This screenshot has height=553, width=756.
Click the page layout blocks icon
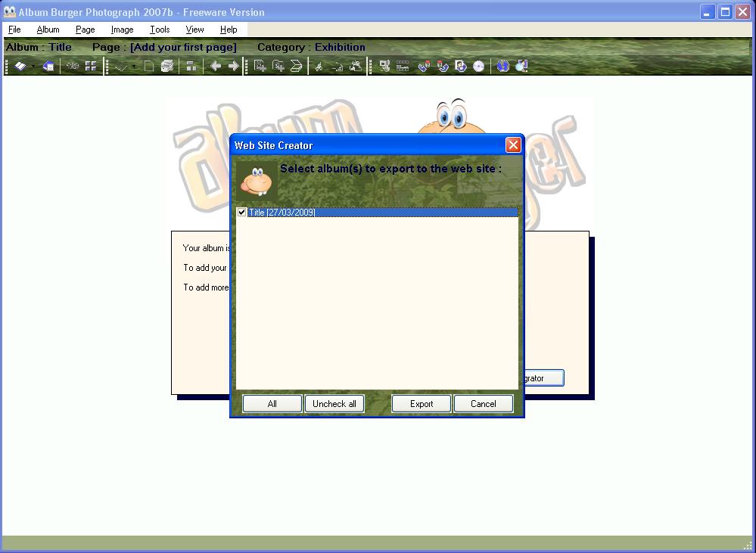(x=191, y=66)
